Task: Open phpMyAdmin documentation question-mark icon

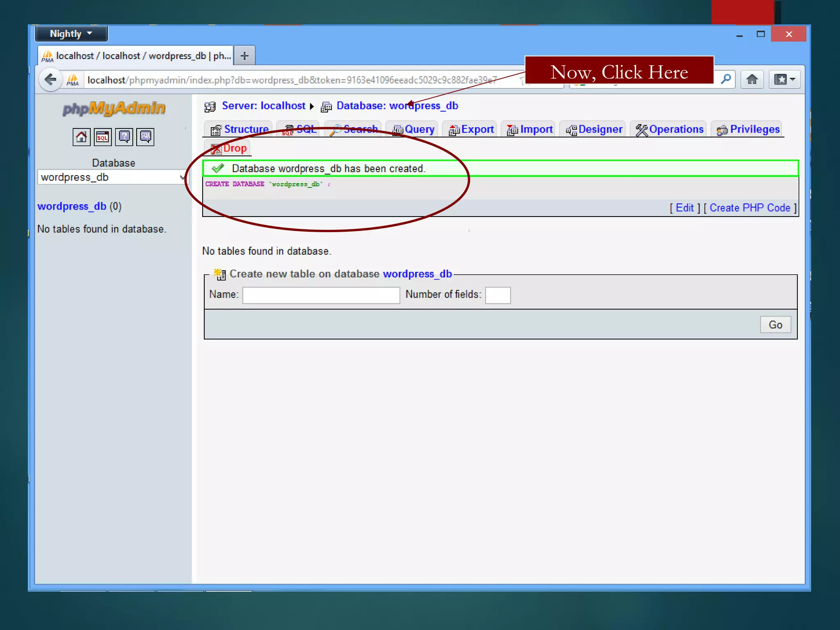Action: pos(124,137)
